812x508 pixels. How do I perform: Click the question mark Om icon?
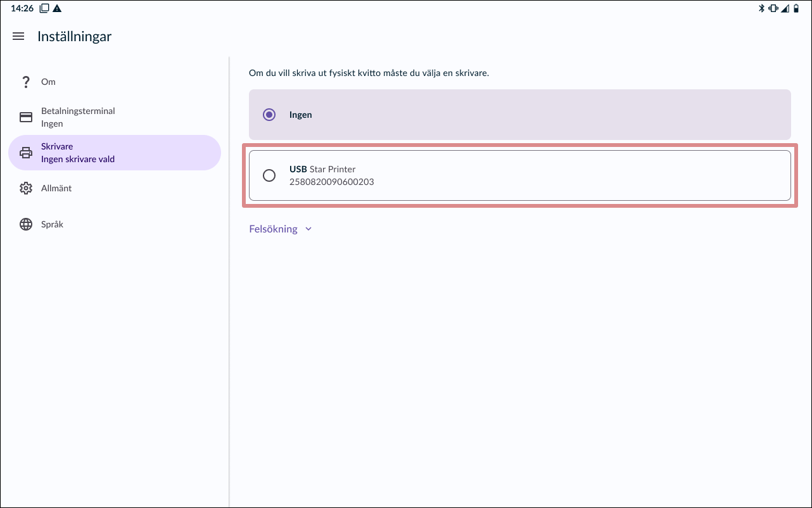26,82
